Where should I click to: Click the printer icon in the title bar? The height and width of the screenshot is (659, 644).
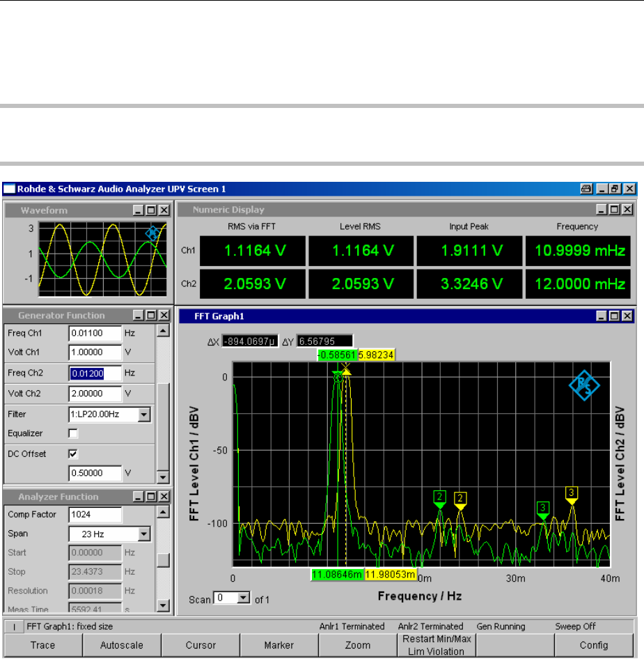click(587, 189)
